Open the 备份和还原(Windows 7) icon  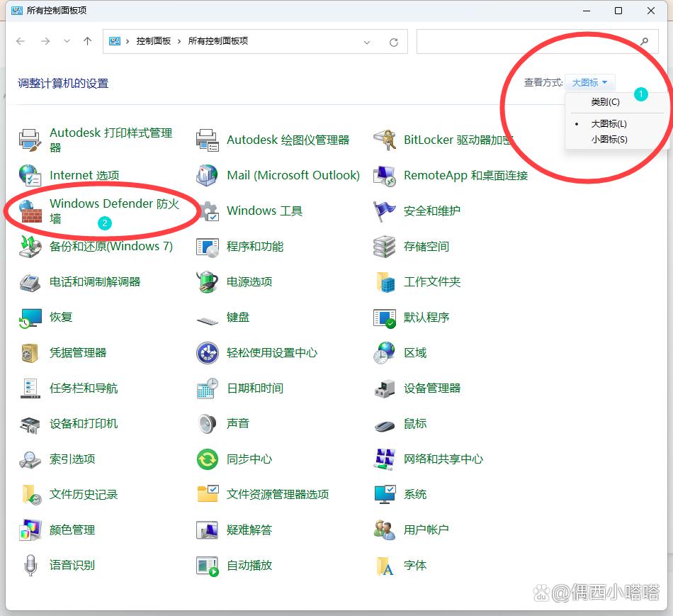point(30,247)
